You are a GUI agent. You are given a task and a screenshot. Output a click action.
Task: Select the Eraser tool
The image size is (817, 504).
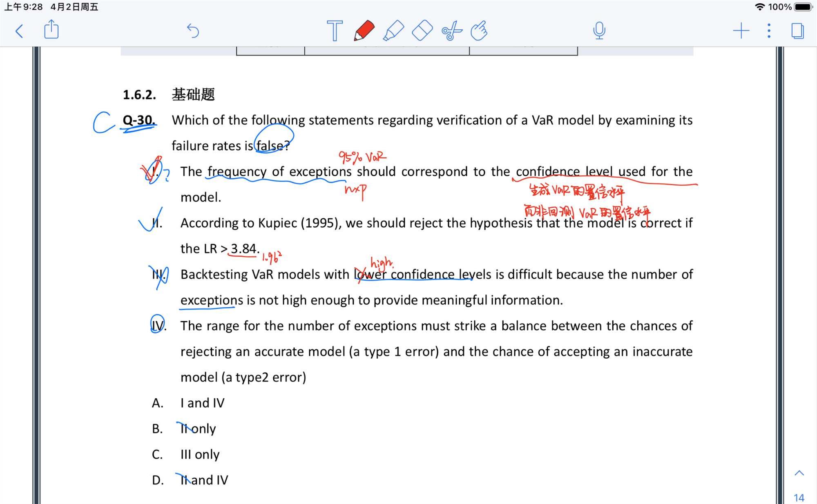422,31
